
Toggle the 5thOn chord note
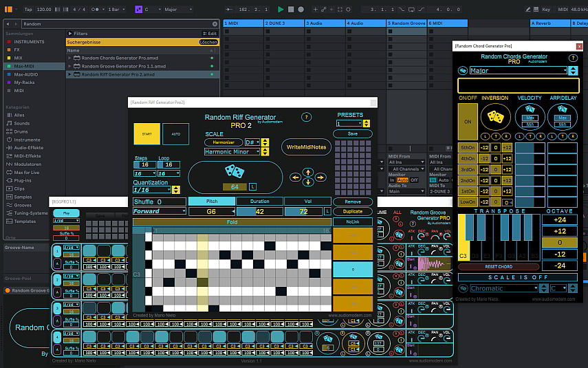pyautogui.click(x=468, y=148)
